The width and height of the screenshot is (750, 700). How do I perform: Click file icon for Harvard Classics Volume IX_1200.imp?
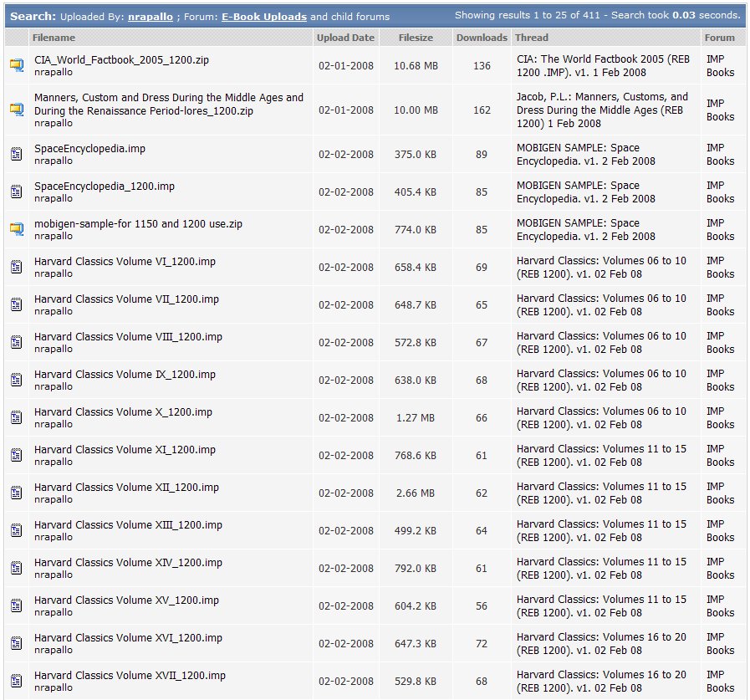coord(16,380)
